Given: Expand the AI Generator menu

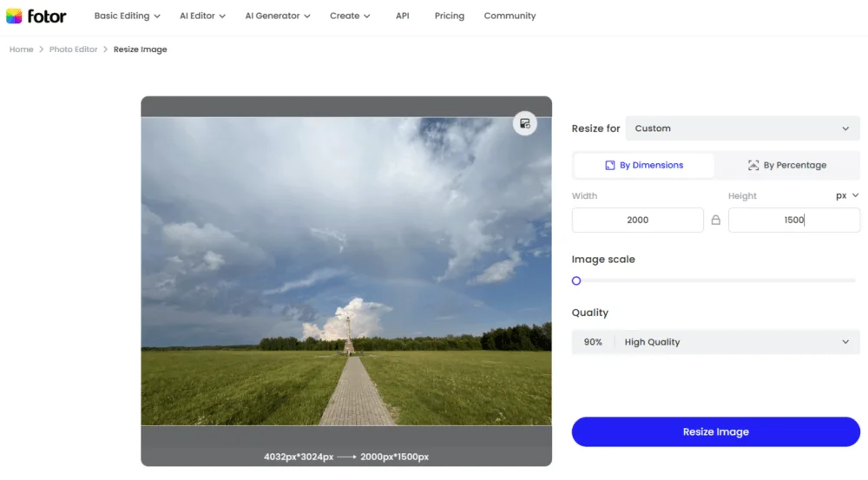Looking at the screenshot, I should (277, 16).
